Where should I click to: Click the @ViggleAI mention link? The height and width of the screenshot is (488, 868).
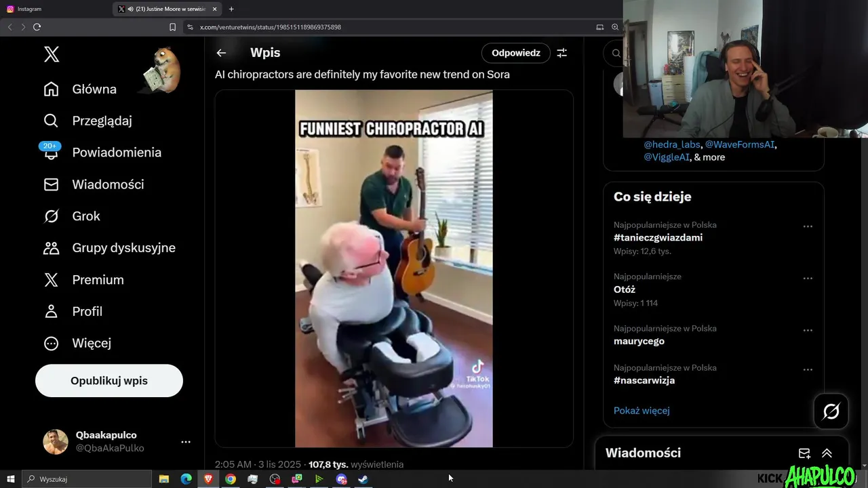[x=667, y=157]
